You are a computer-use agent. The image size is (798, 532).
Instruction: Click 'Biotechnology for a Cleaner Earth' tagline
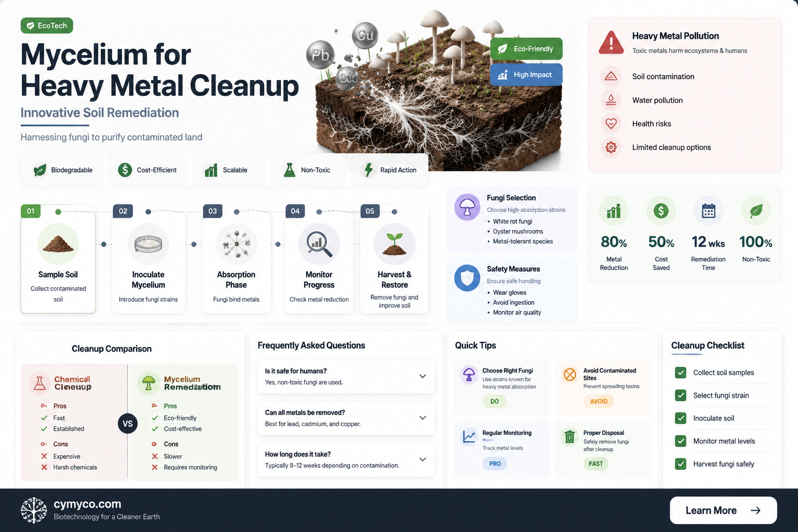tap(107, 517)
